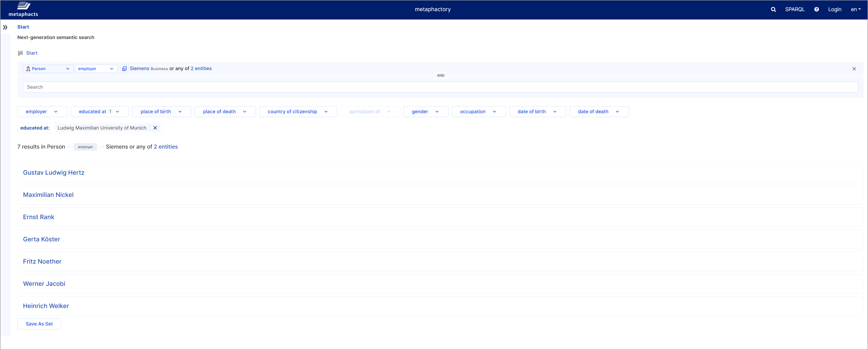Open the Gustav Ludwig Hertz result
Viewport: 868px width, 350px height.
(x=53, y=173)
